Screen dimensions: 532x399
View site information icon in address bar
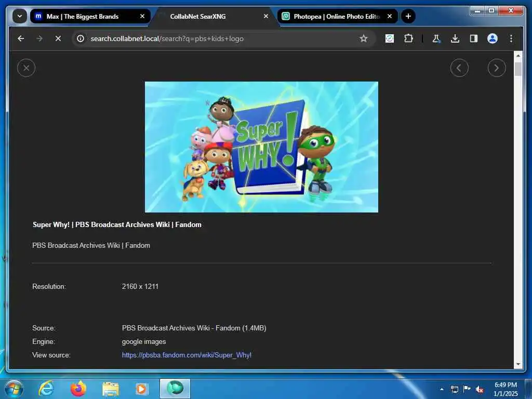pyautogui.click(x=81, y=38)
